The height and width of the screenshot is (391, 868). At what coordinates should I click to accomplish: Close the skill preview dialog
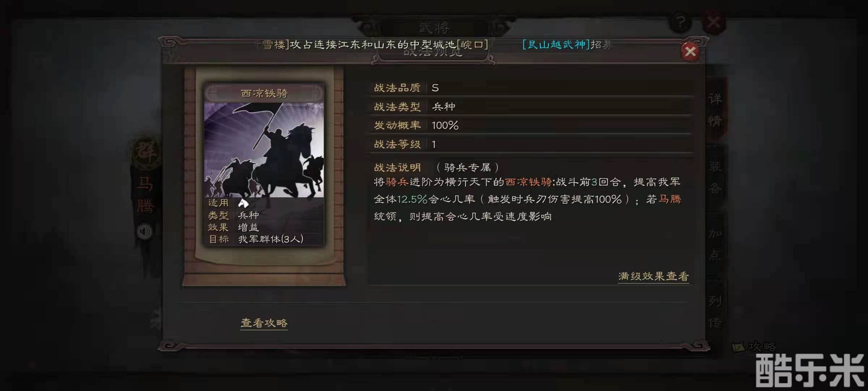690,52
